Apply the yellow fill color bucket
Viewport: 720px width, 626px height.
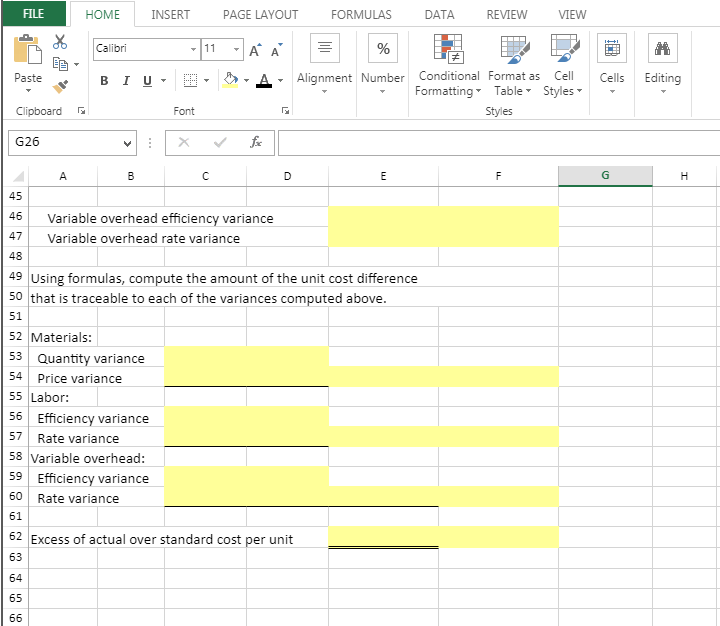pos(231,80)
